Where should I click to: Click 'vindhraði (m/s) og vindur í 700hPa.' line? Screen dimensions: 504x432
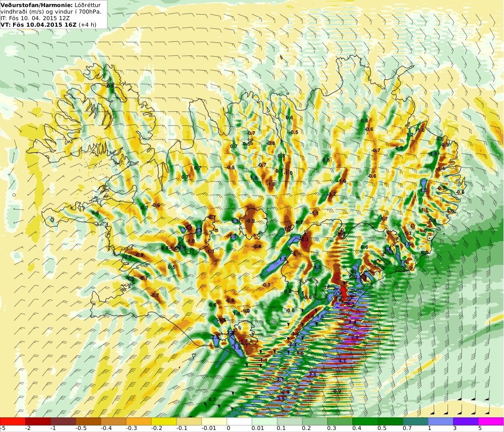[x=51, y=12]
